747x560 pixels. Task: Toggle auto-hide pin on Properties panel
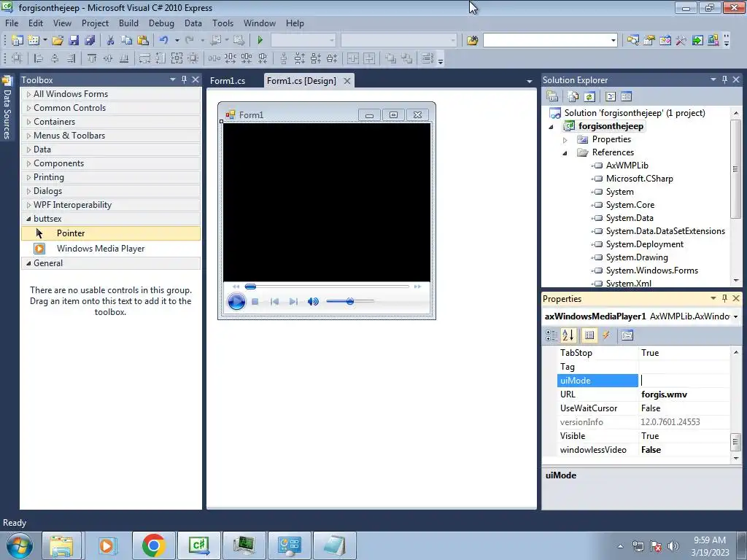click(x=724, y=298)
